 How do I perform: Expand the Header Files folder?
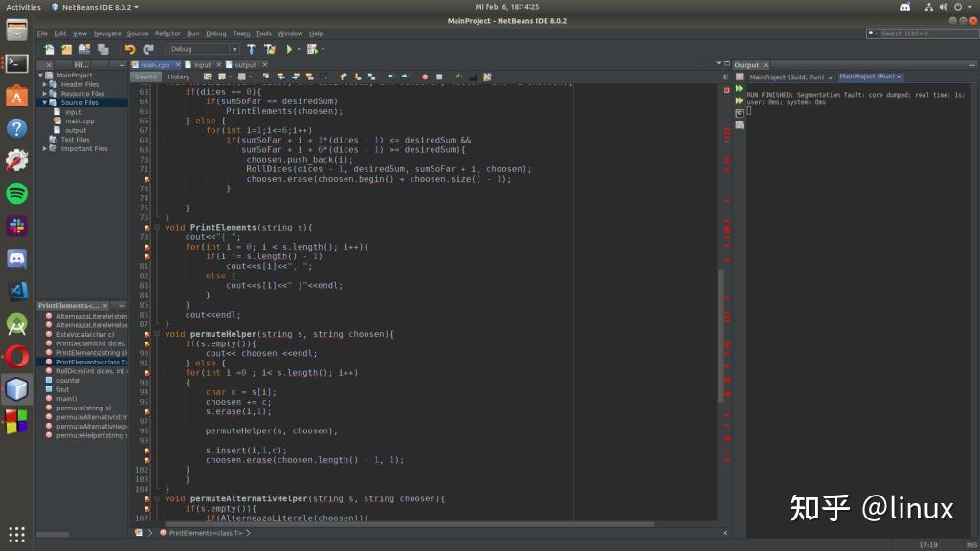(44, 84)
